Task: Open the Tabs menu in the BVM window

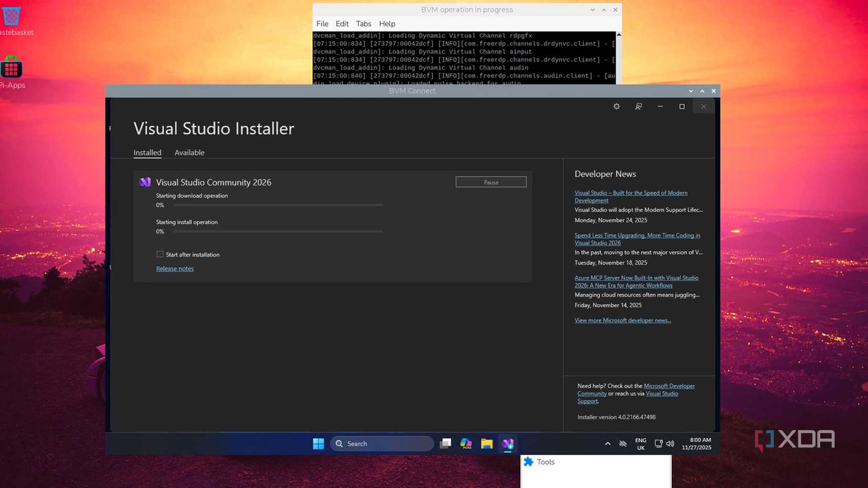Action: click(363, 24)
